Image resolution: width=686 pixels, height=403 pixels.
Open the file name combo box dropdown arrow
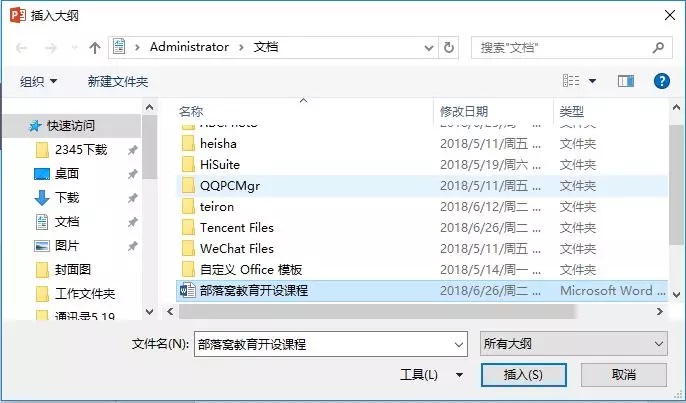[x=458, y=344]
